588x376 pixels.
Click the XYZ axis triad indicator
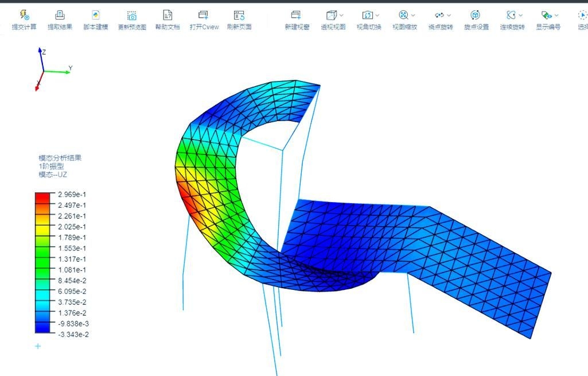click(45, 69)
